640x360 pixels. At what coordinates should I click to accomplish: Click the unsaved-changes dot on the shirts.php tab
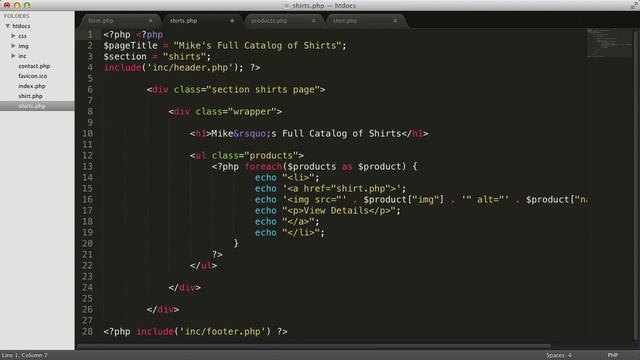coord(232,20)
